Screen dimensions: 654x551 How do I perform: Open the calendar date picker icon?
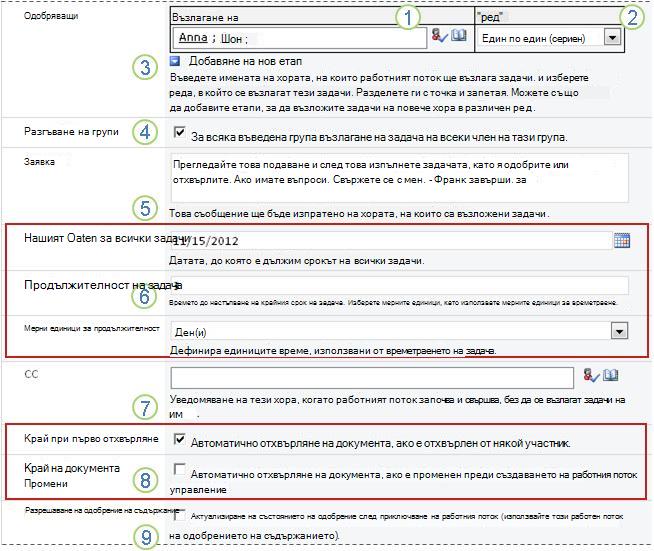pyautogui.click(x=621, y=241)
